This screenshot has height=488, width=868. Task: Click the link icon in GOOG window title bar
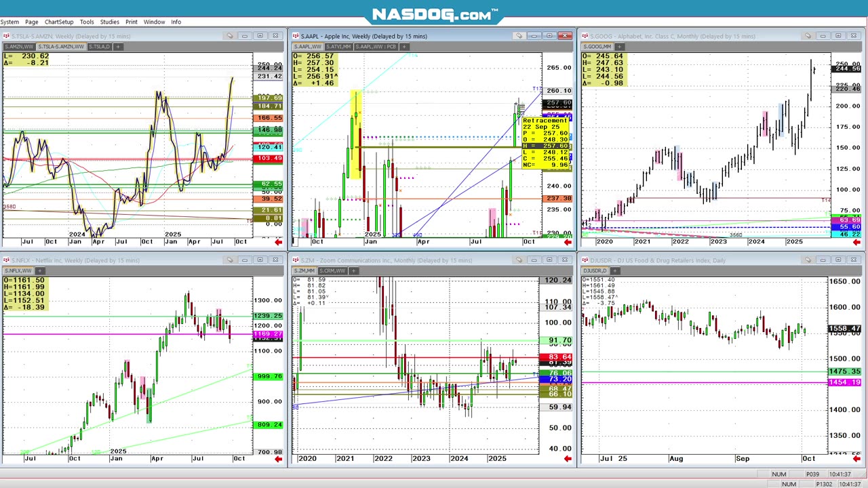(x=808, y=36)
